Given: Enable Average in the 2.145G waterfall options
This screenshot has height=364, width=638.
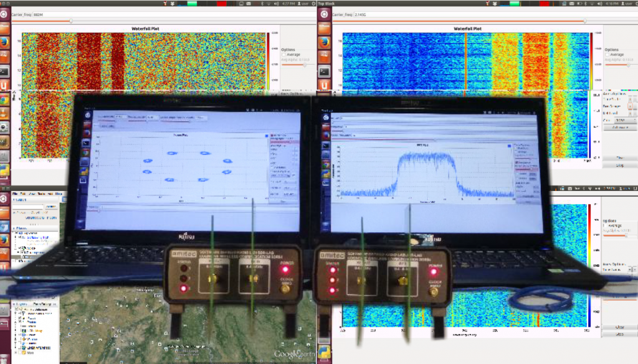Looking at the screenshot, I should point(607,55).
